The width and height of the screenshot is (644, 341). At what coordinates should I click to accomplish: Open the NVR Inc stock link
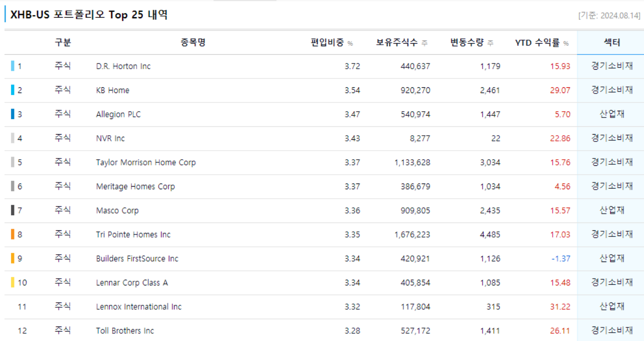tap(110, 138)
